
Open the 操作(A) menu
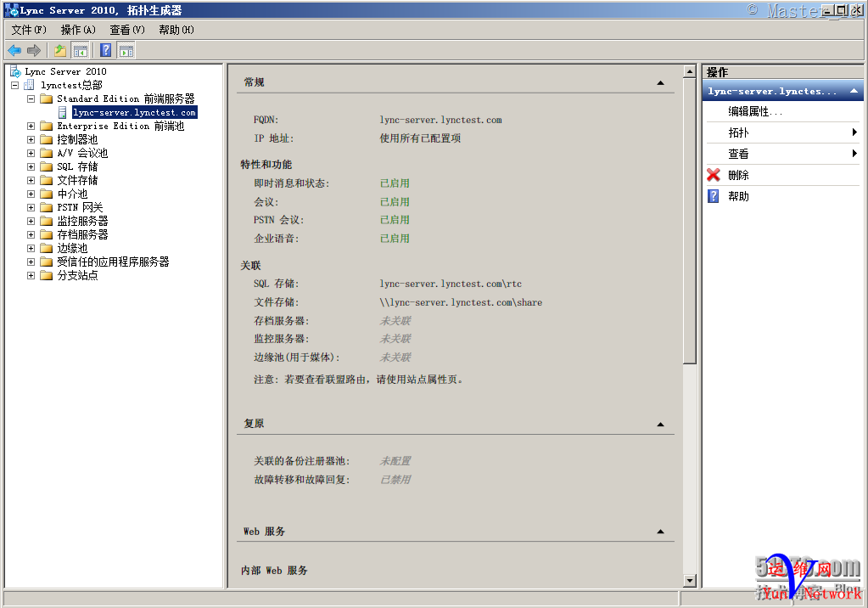tap(78, 30)
